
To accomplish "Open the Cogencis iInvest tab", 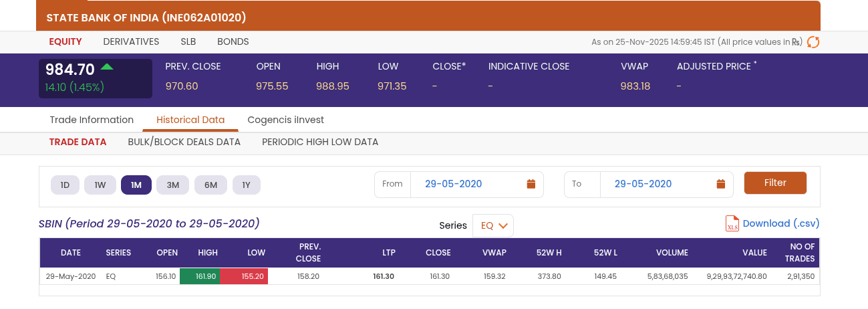I will tap(285, 120).
